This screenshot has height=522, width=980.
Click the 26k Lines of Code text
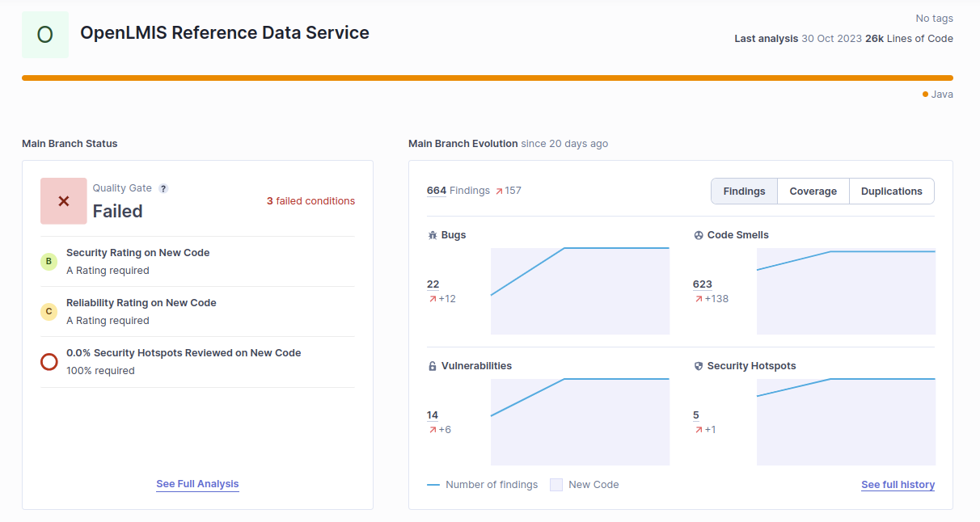[909, 39]
